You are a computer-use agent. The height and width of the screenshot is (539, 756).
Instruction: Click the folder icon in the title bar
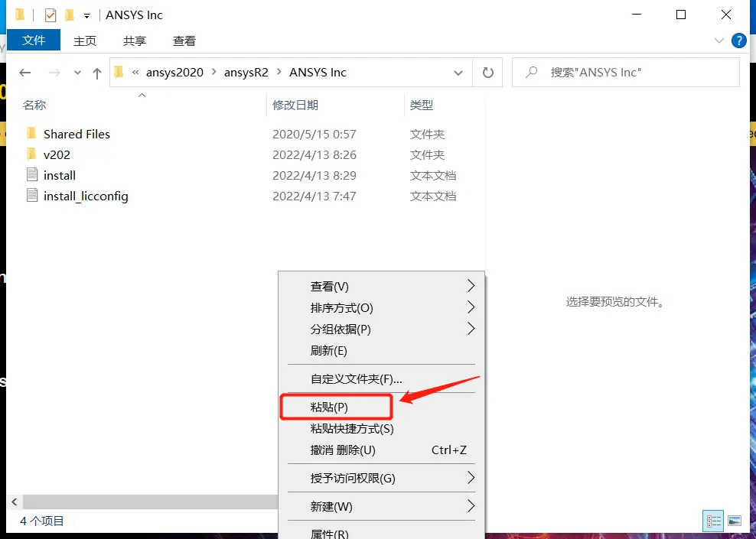(x=20, y=15)
